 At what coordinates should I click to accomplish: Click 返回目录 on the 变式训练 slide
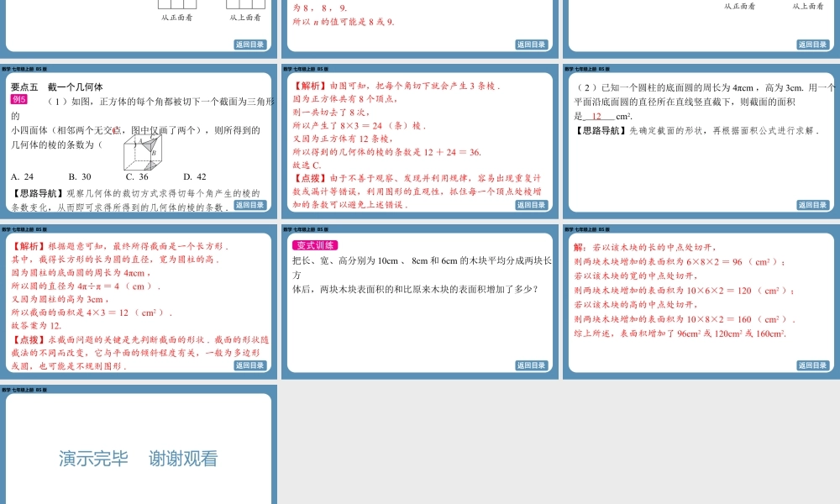tap(531, 365)
